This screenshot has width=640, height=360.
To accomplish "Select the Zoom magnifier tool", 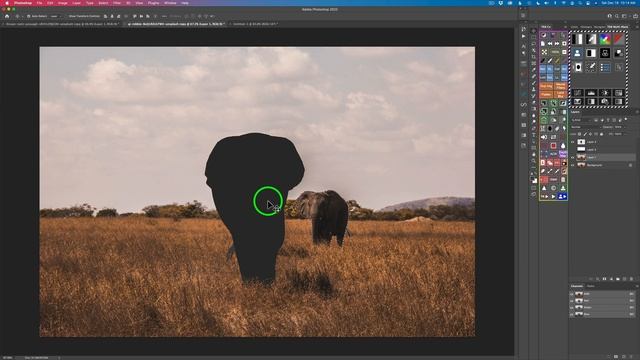I will click(x=533, y=160).
